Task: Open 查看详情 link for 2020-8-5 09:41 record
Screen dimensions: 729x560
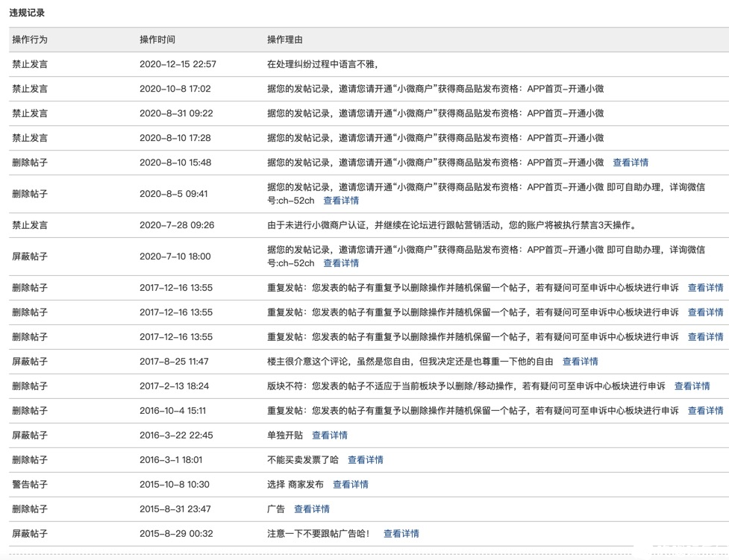Action: point(341,201)
